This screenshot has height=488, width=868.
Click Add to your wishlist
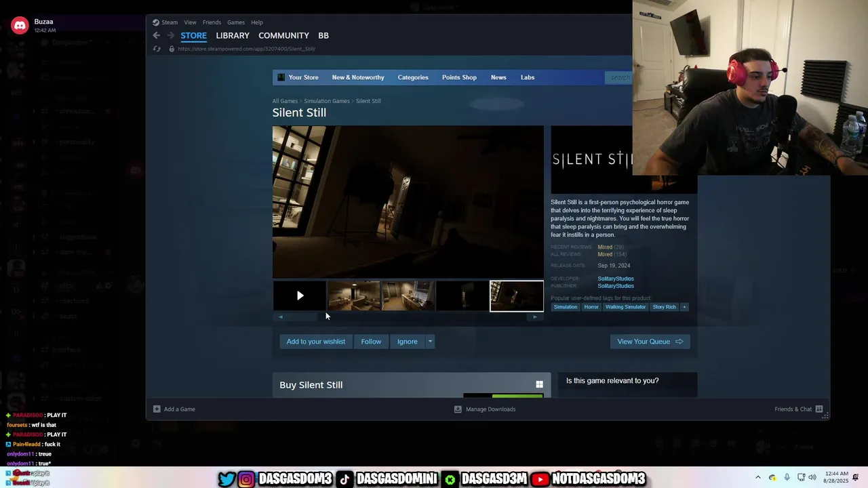click(x=315, y=342)
